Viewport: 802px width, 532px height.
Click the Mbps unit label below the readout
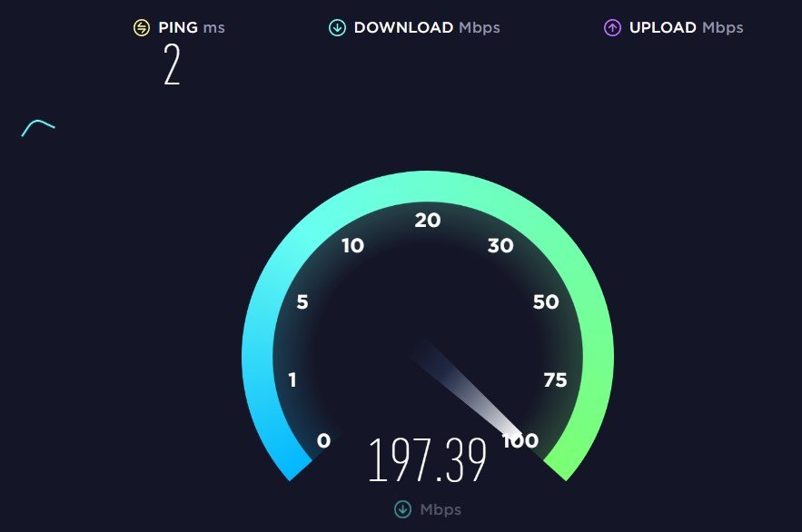click(441, 509)
